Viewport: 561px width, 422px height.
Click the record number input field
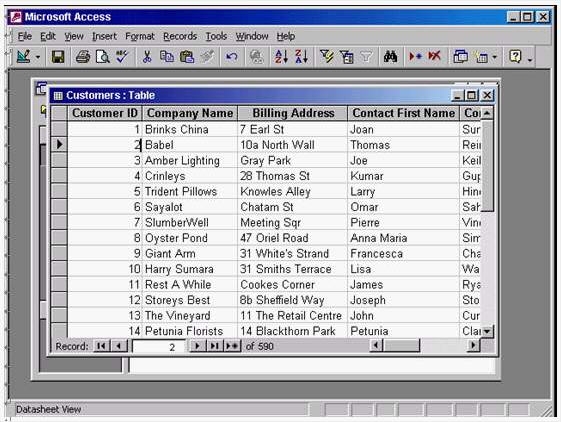pos(159,346)
